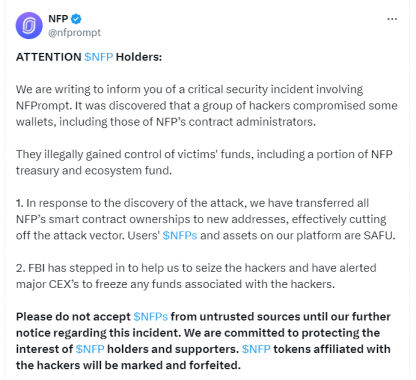Screen dimensions: 416x380
Task: Select the paragraph starting "They illegally gained"
Action: 204,162
